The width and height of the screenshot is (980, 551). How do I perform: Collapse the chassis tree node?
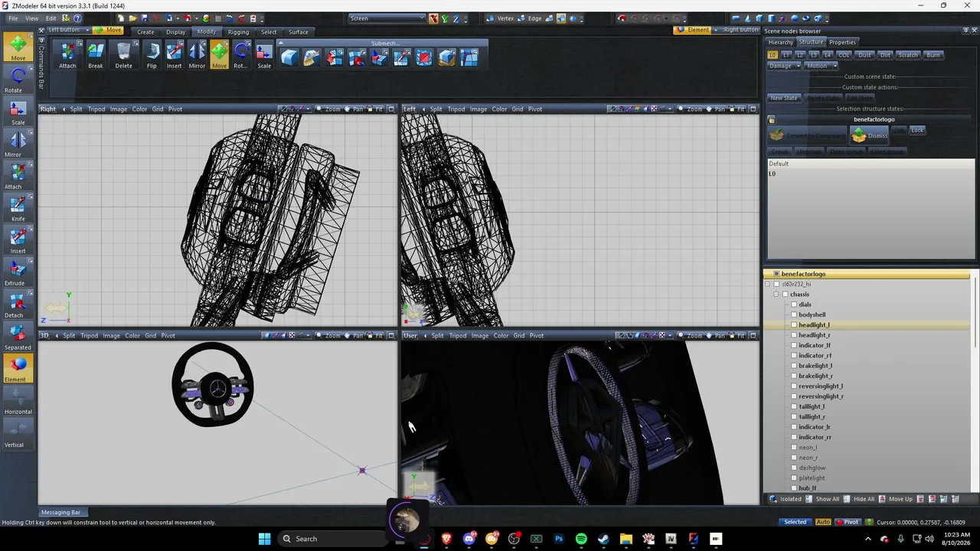(776, 294)
